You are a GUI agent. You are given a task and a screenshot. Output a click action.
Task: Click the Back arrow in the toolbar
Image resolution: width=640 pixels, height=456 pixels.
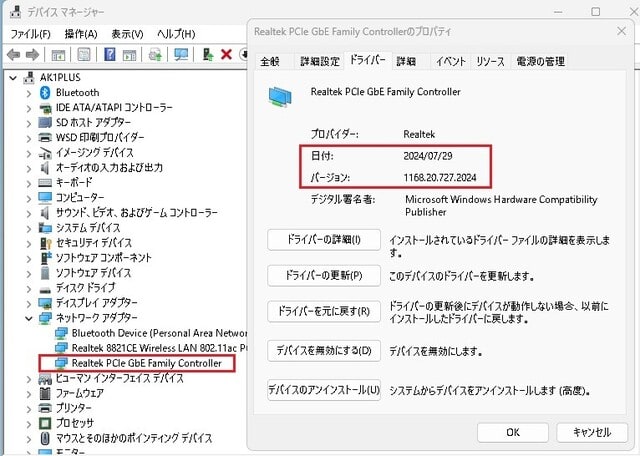pos(13,54)
